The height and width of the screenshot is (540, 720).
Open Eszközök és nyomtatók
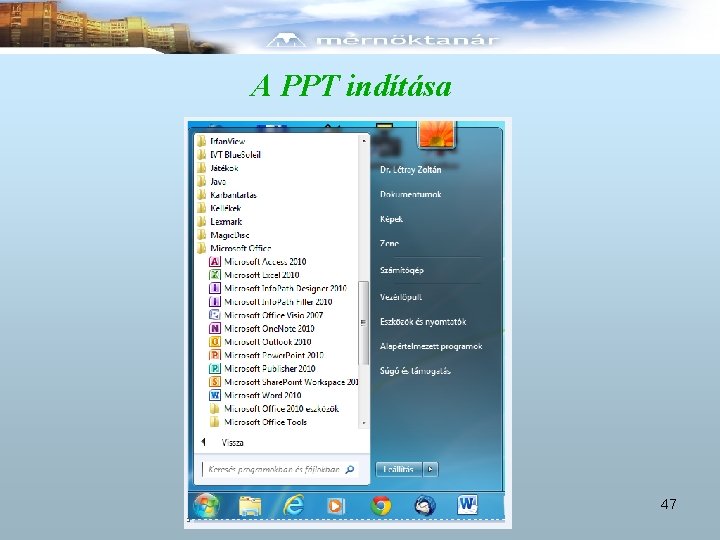click(423, 321)
